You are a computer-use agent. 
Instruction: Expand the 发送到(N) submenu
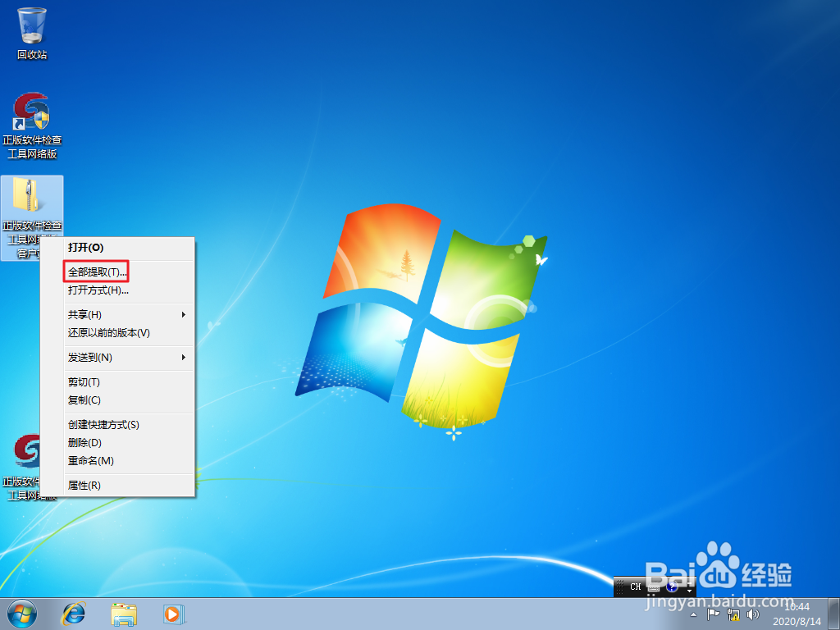(x=128, y=358)
